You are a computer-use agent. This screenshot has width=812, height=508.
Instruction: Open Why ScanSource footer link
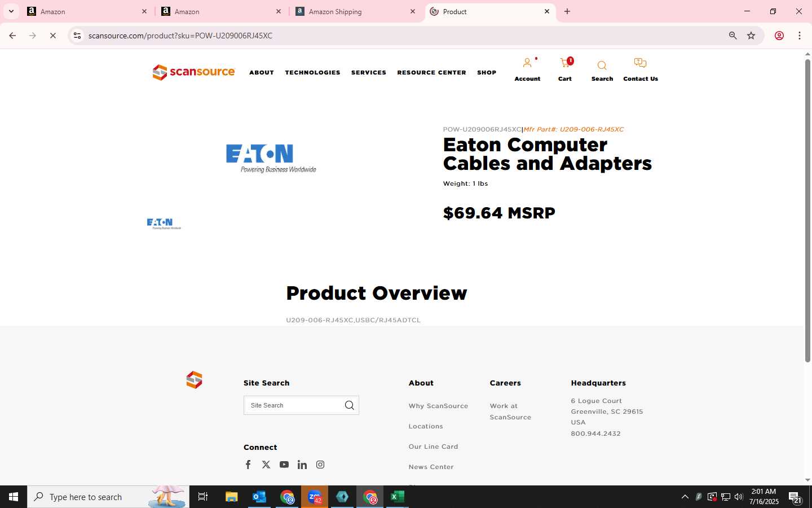[x=438, y=406]
